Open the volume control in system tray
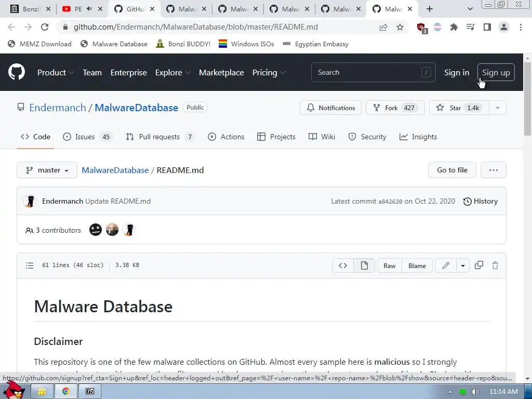This screenshot has height=399, width=532. coord(475,392)
